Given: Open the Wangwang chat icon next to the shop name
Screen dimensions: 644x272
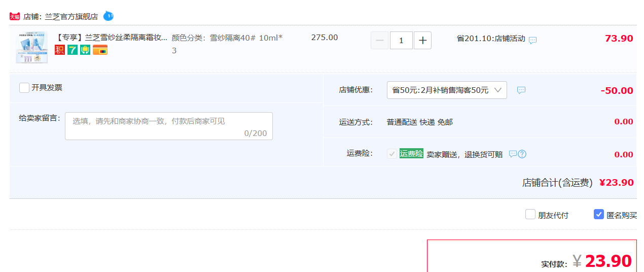Looking at the screenshot, I should [x=109, y=16].
